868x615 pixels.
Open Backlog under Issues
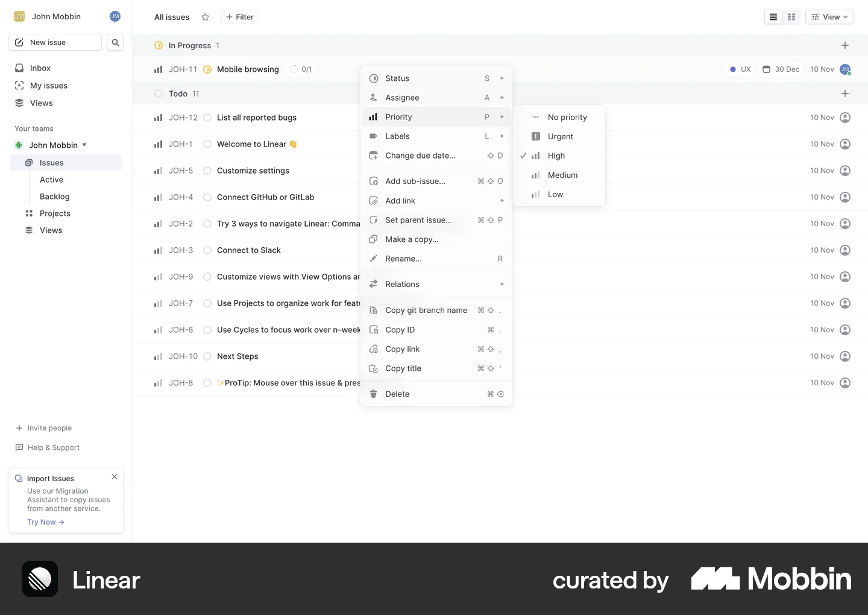[55, 197]
